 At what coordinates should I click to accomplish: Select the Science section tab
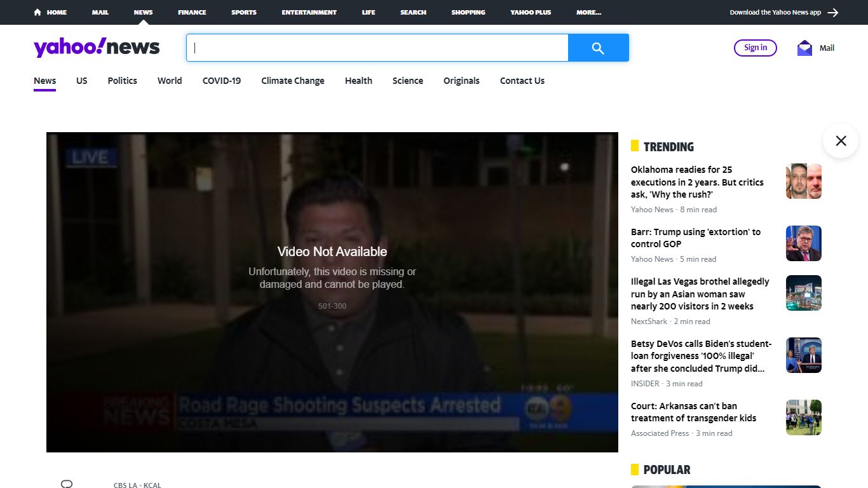click(408, 81)
